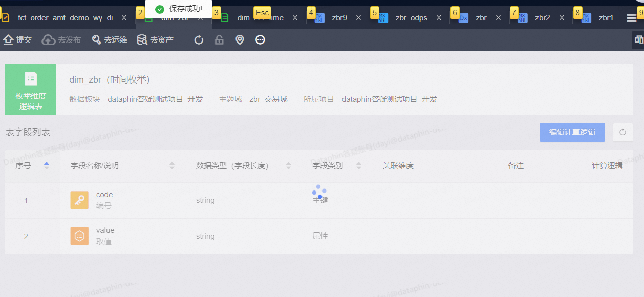Switch to the zbr_odps tab

pyautogui.click(x=411, y=18)
